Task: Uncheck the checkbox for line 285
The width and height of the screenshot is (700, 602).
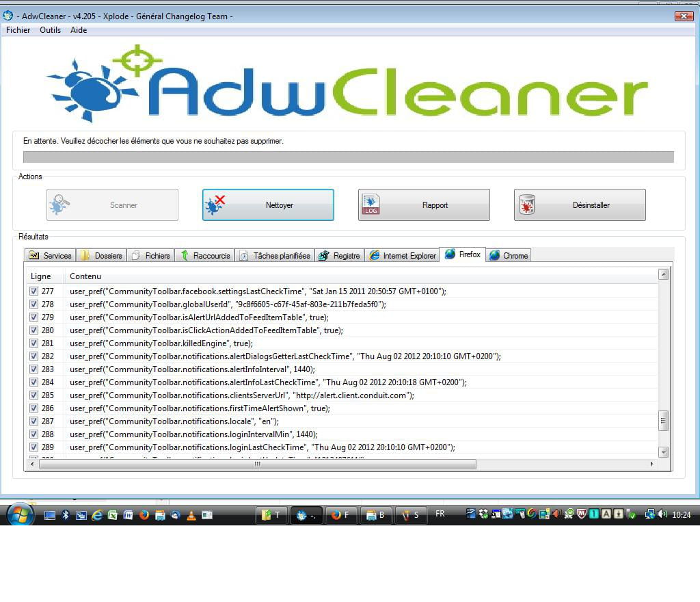Action: pos(33,395)
